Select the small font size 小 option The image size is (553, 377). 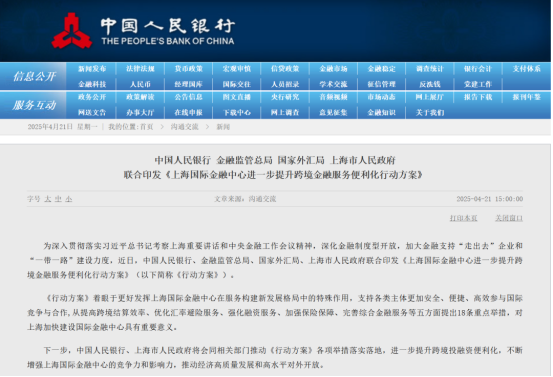69,199
